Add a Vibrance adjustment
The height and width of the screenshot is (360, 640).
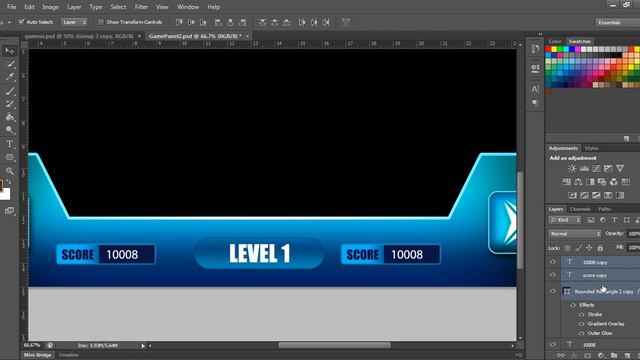[x=620, y=169]
